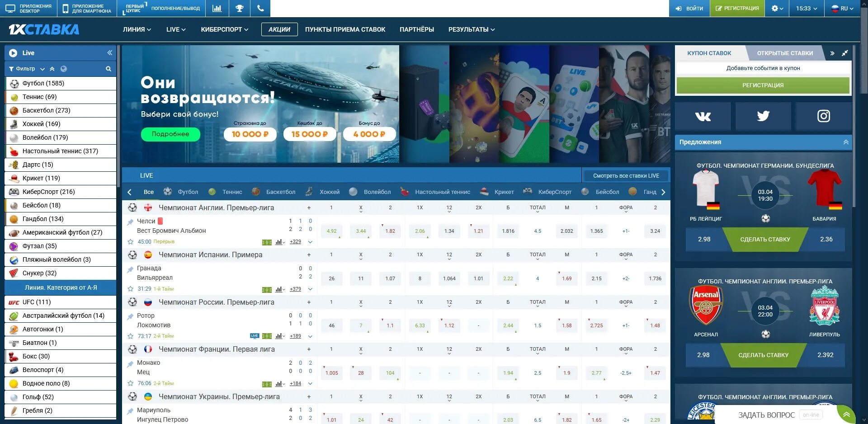Image resolution: width=868 pixels, height=424 pixels.
Task: Click the phone callback icon in top bar
Action: pyautogui.click(x=260, y=8)
